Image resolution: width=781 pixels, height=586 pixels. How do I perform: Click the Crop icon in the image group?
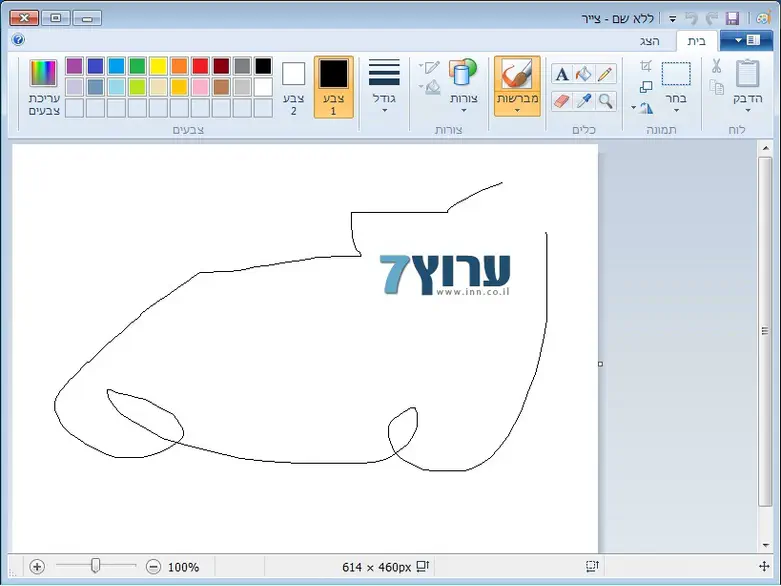coord(646,66)
